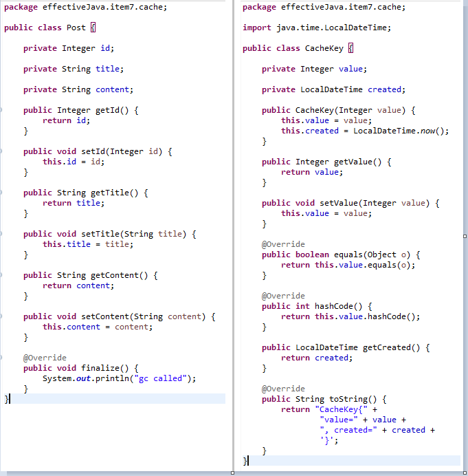
Task: Click the 'return this.value.hashCode();' statement
Action: [x=350, y=316]
